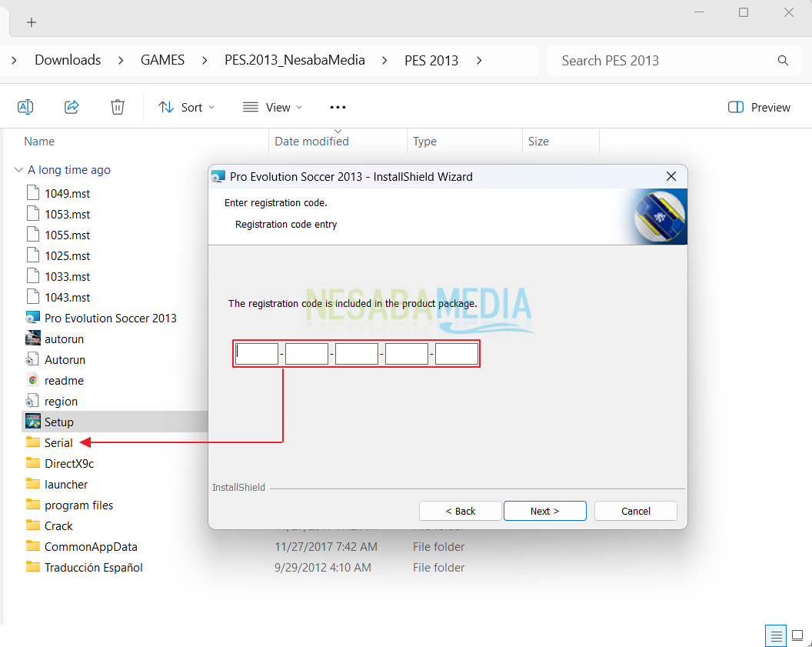This screenshot has width=812, height=647.
Task: Open the View dropdown menu
Action: [273, 107]
